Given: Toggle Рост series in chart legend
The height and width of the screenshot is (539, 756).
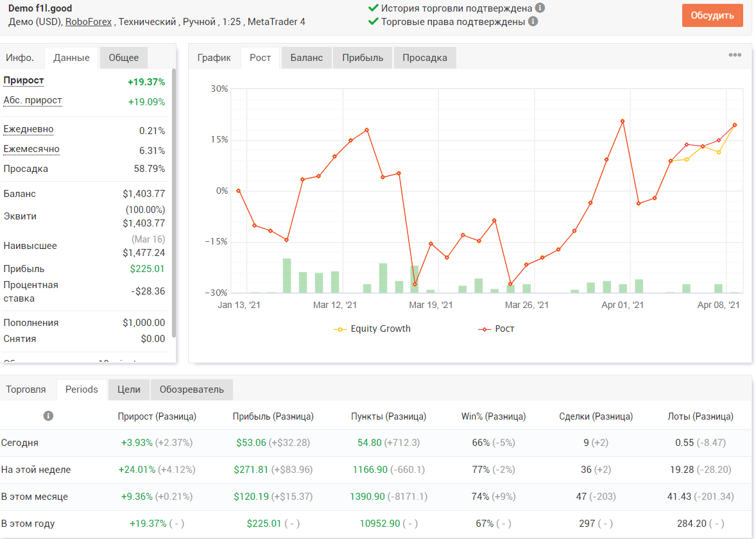Looking at the screenshot, I should 496,329.
